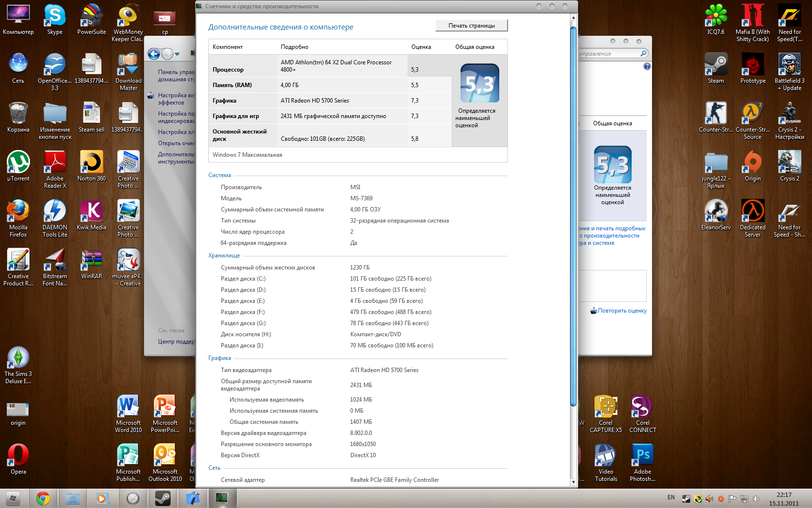812x508 pixels.
Task: Select the Компьютер desktop icon
Action: [18, 20]
